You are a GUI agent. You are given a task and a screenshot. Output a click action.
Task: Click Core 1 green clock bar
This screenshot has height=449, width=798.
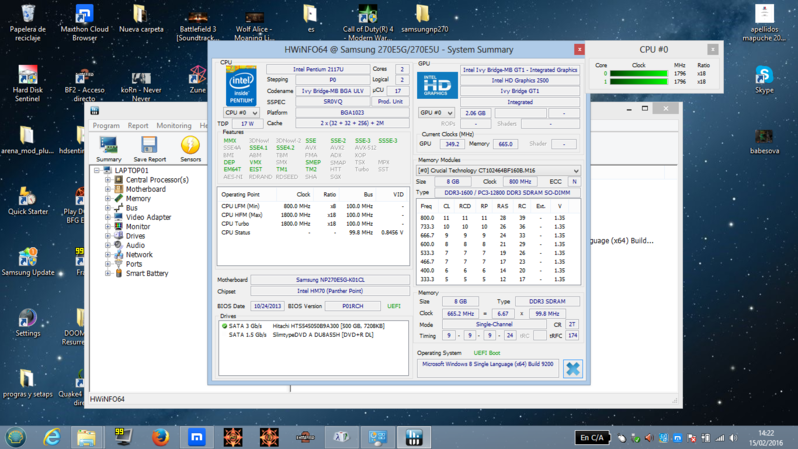(x=639, y=81)
